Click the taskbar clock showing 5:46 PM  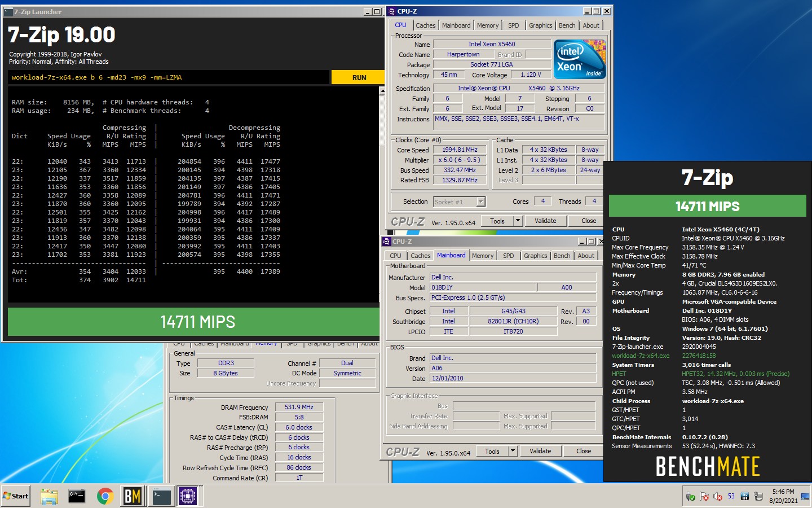(783, 496)
